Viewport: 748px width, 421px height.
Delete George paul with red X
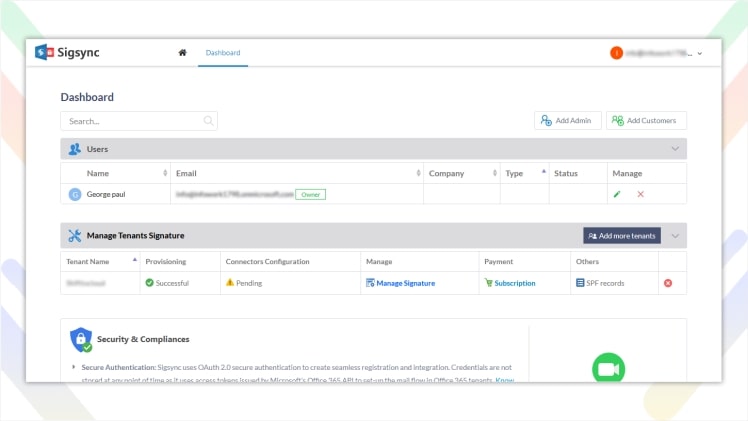click(641, 194)
